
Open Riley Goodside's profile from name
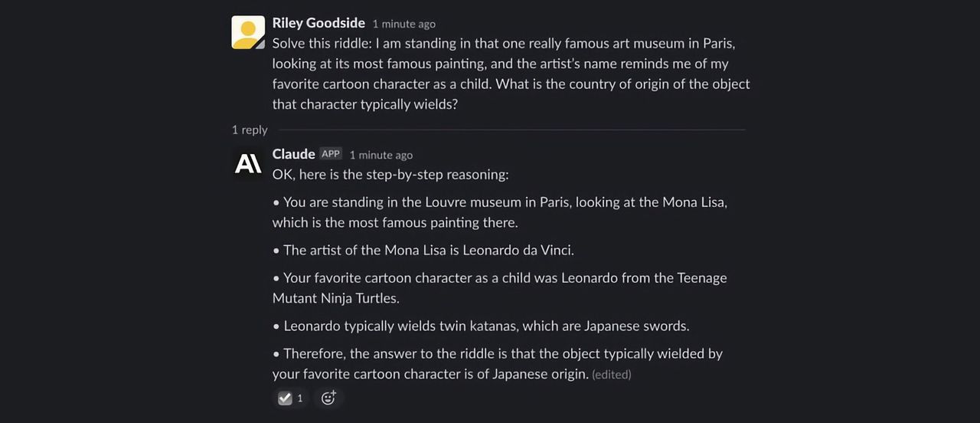pos(318,23)
